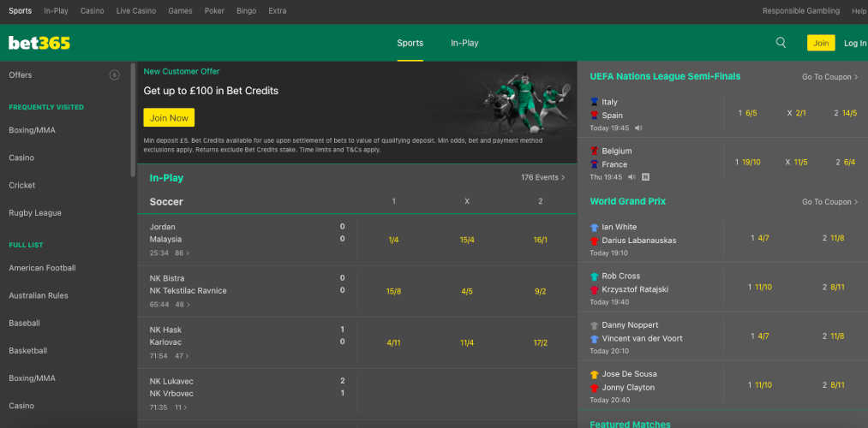
Task: Click audio icon for Italy v Spain
Action: 638,128
